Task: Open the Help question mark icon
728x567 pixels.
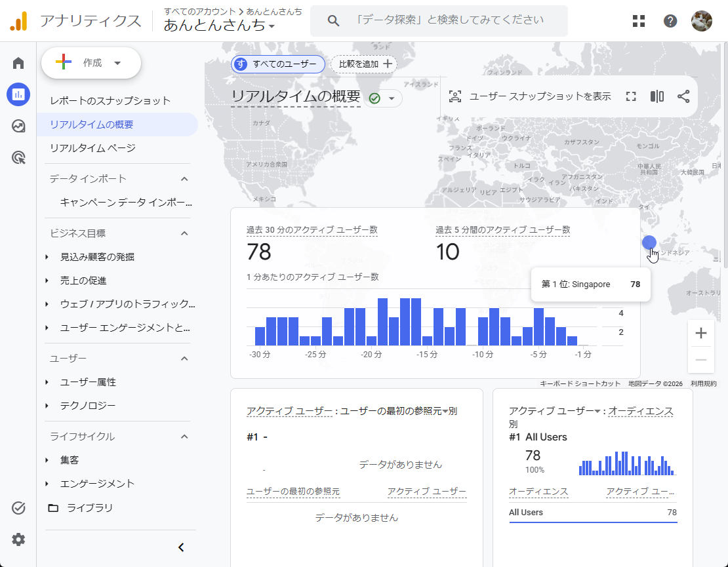Action: [670, 21]
